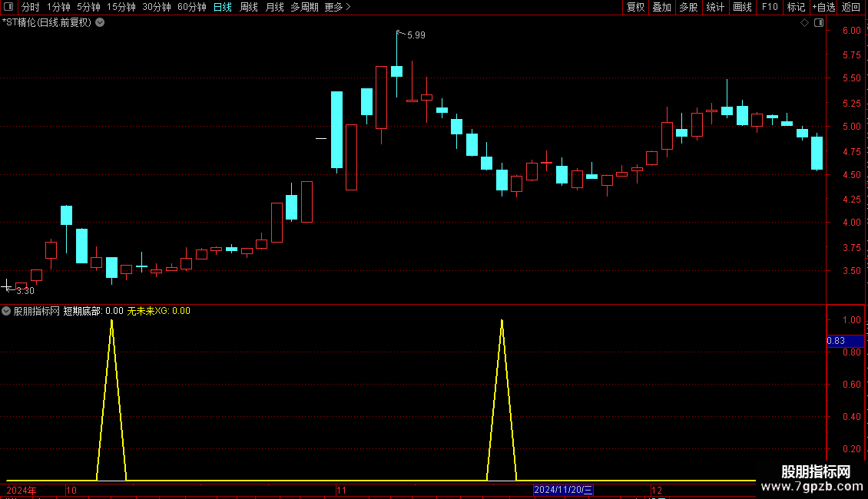Toggle the side panel icon at top-left

8,7
